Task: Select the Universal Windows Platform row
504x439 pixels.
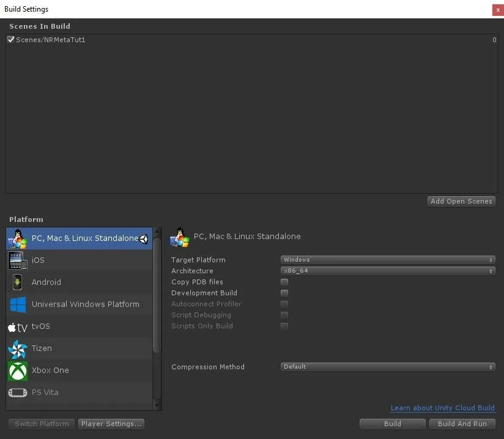Action: coord(79,304)
